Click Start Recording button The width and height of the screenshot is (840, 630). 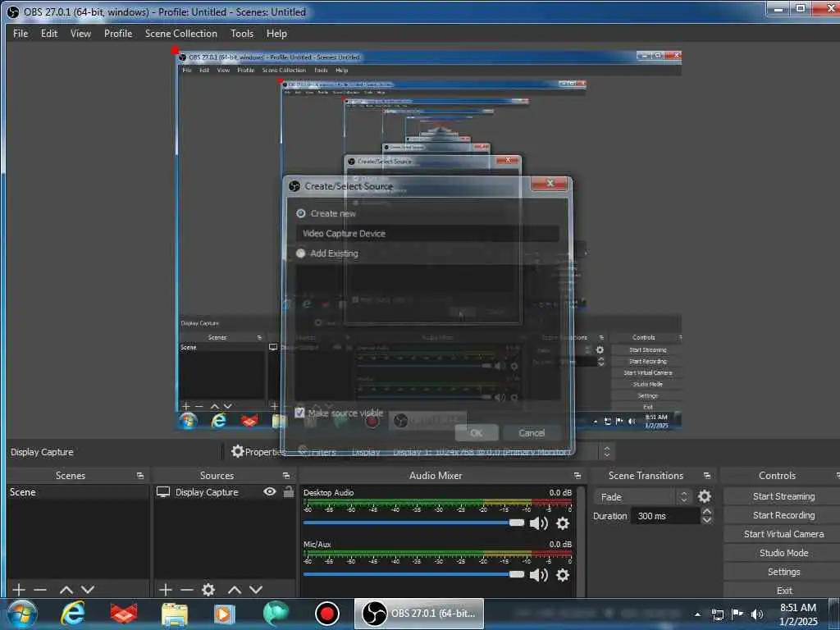pos(783,515)
